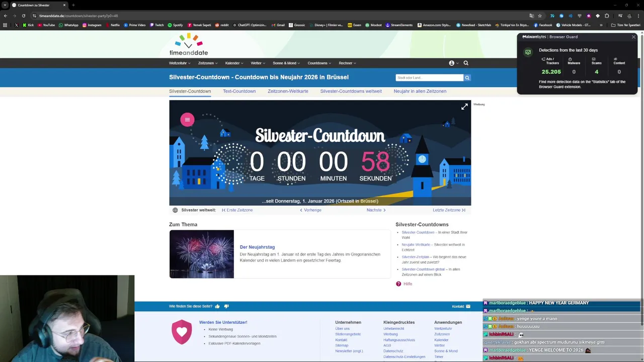Open the Netflix bookmark
Image resolution: width=644 pixels, height=362 pixels.
click(x=113, y=25)
